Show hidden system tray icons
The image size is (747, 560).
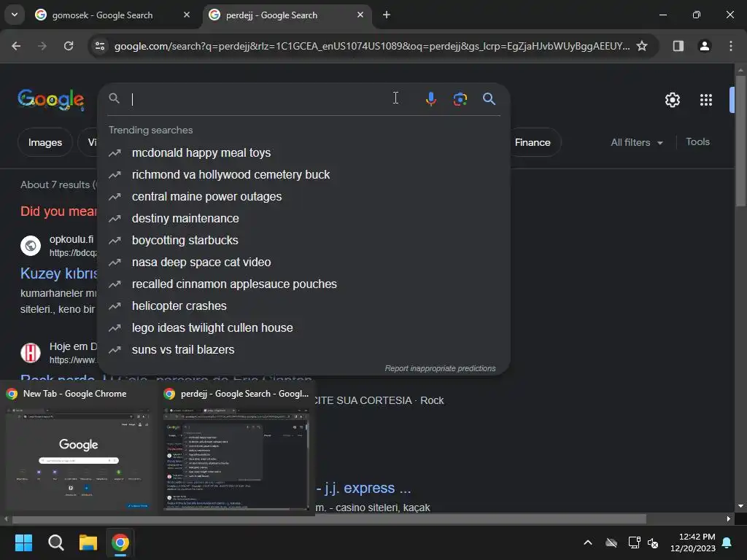click(588, 542)
